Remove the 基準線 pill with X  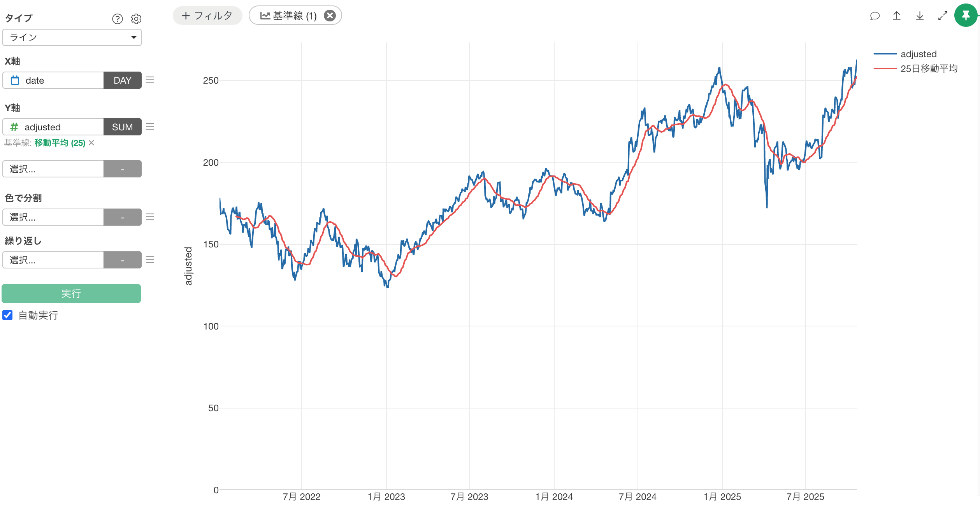(x=330, y=16)
